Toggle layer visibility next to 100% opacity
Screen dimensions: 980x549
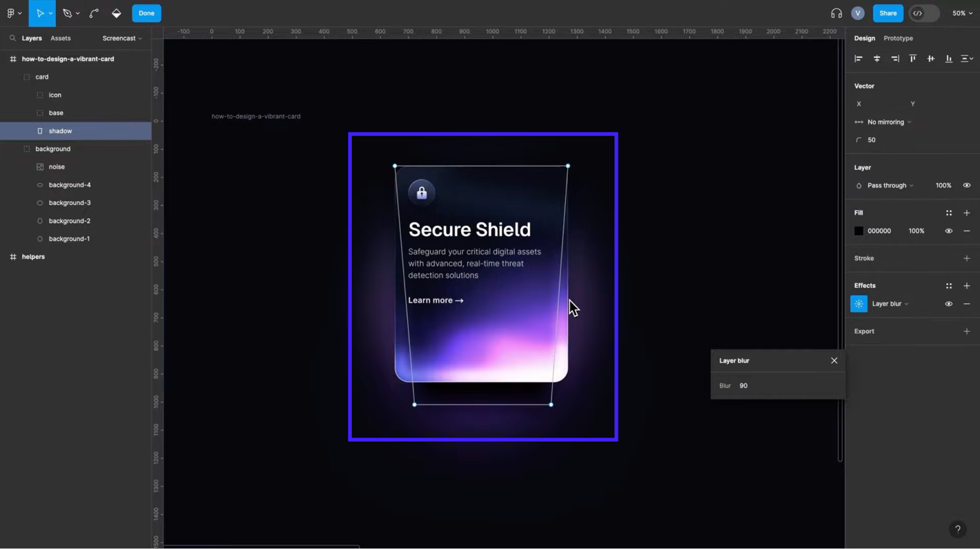click(966, 185)
